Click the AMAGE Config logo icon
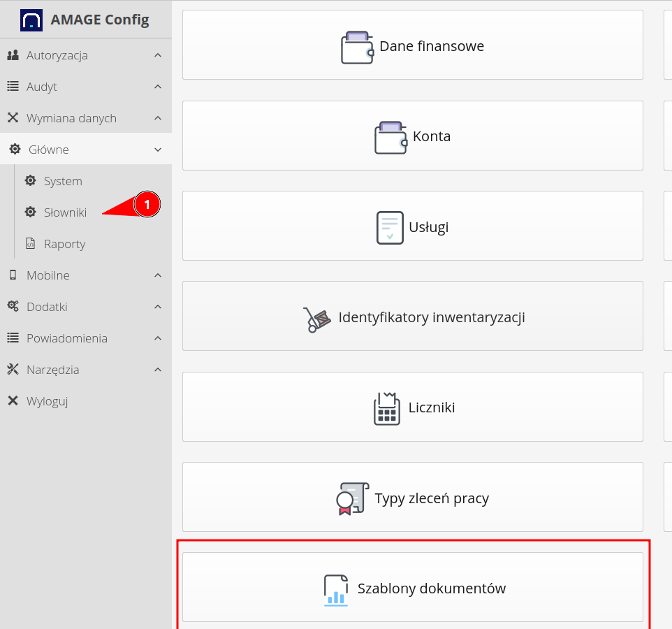The width and height of the screenshot is (672, 629). click(x=31, y=19)
